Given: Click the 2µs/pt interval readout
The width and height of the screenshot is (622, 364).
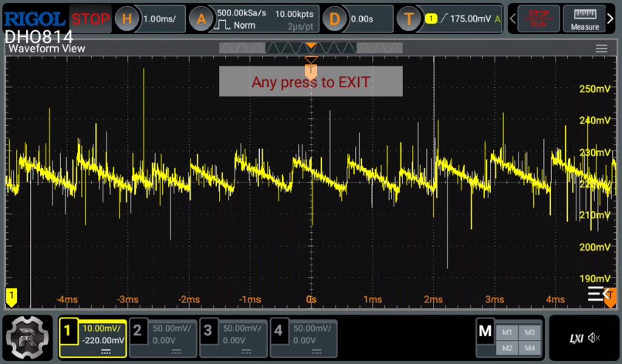Looking at the screenshot, I should 300,26.
